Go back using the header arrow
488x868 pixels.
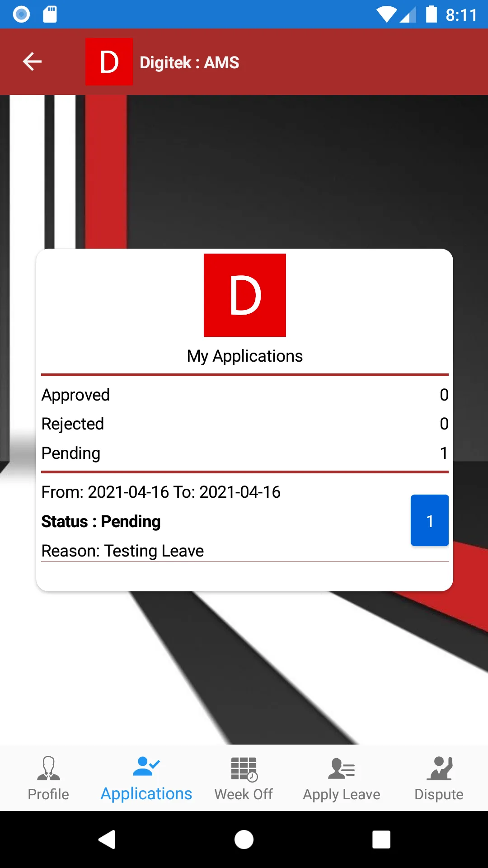(32, 61)
